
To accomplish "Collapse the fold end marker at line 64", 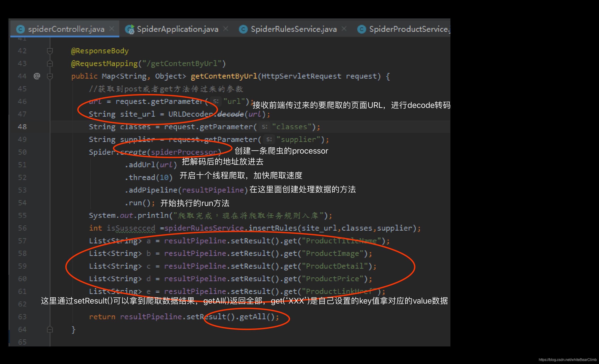I will pos(50,330).
